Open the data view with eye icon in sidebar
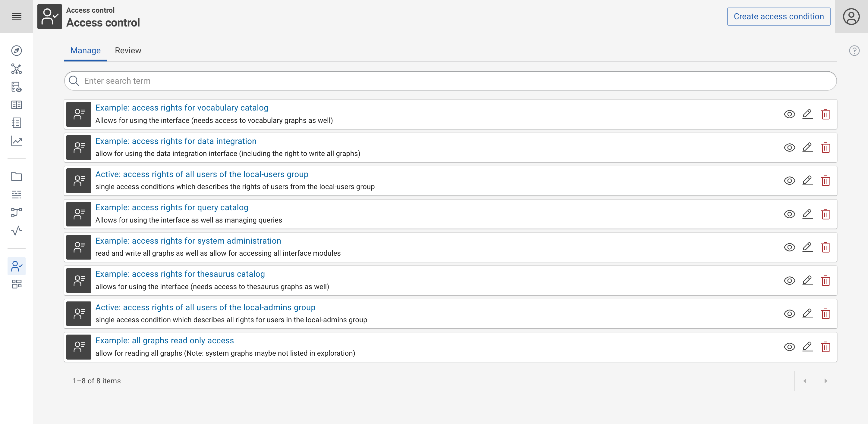Viewport: 868px width, 424px height. coord(17,87)
